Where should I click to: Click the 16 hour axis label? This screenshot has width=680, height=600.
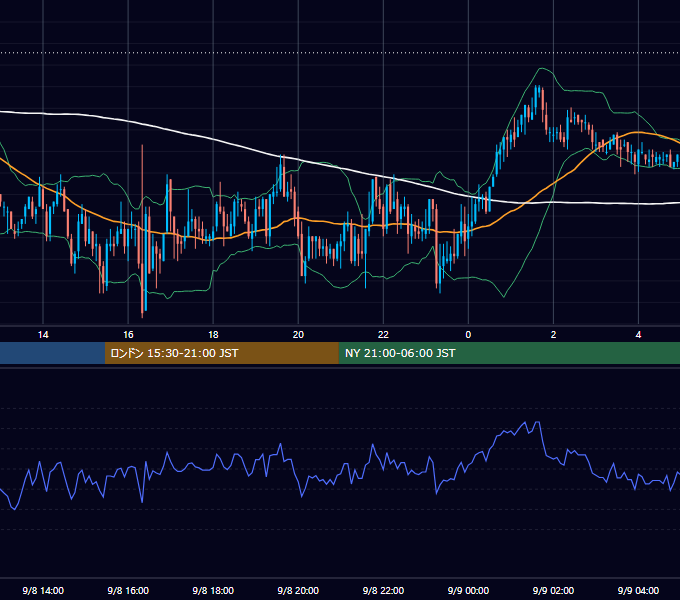point(128,335)
